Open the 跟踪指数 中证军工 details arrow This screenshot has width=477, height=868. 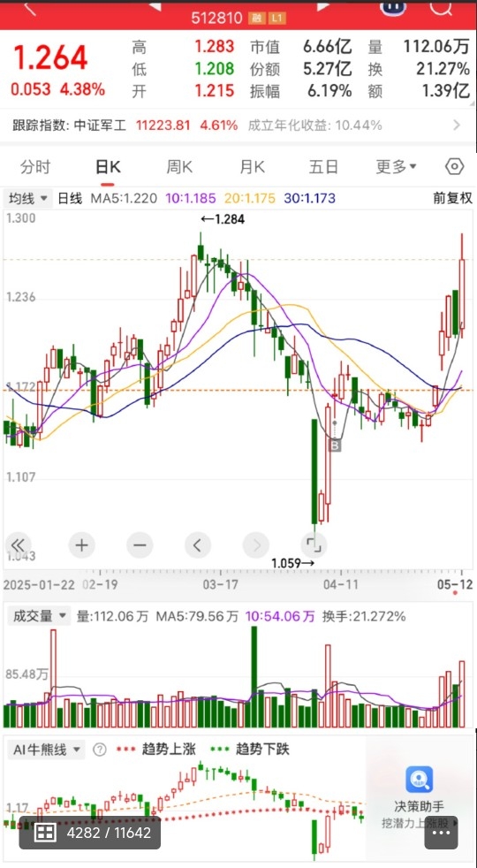pyautogui.click(x=457, y=126)
